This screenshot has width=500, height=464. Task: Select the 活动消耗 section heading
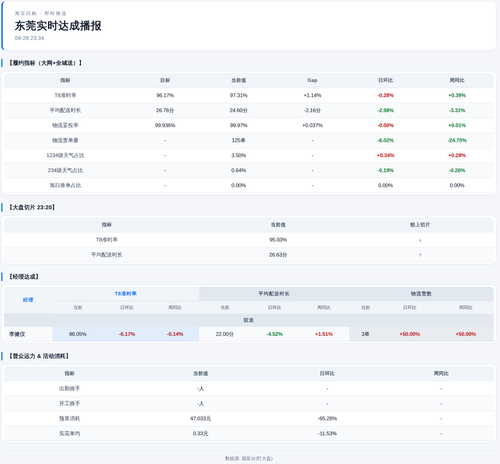pyautogui.click(x=38, y=356)
